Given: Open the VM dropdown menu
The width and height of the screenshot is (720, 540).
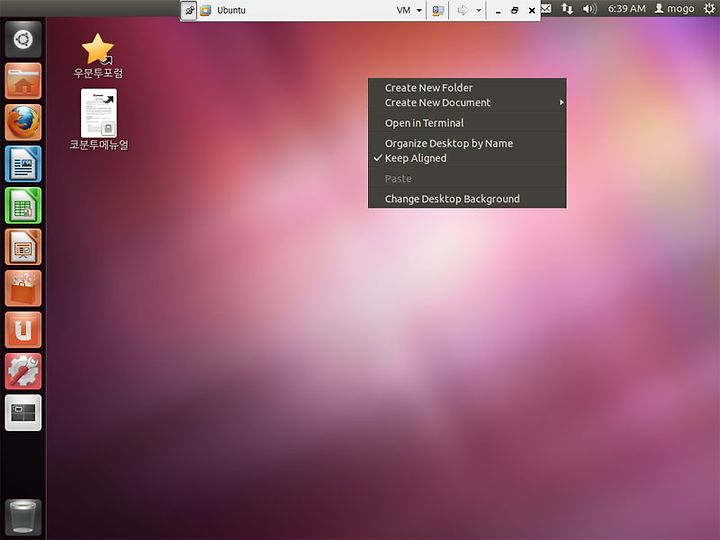Looking at the screenshot, I should pyautogui.click(x=409, y=10).
